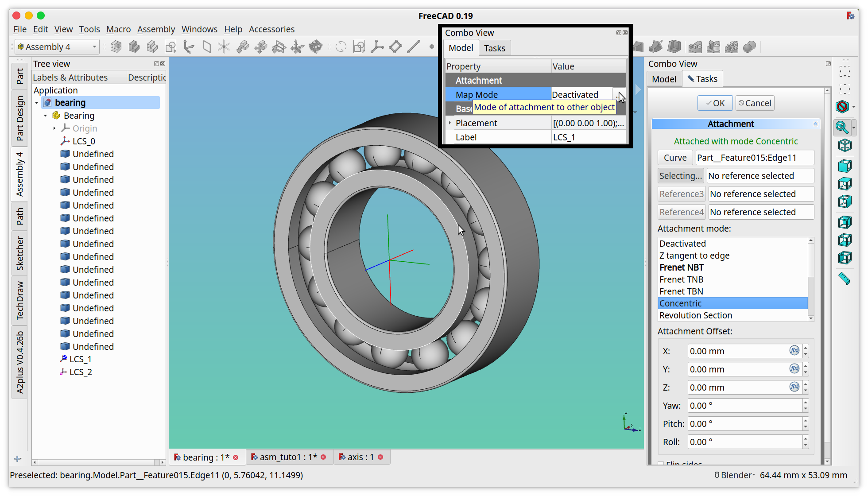Click the circular refresh arrows toolbar icon
The width and height of the screenshot is (868, 496).
[341, 46]
